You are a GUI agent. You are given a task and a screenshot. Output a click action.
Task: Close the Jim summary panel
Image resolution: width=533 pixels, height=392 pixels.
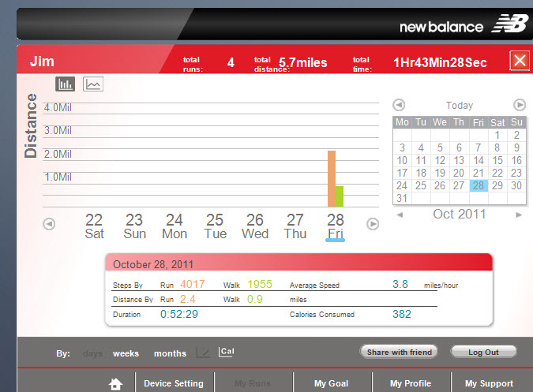pos(520,62)
